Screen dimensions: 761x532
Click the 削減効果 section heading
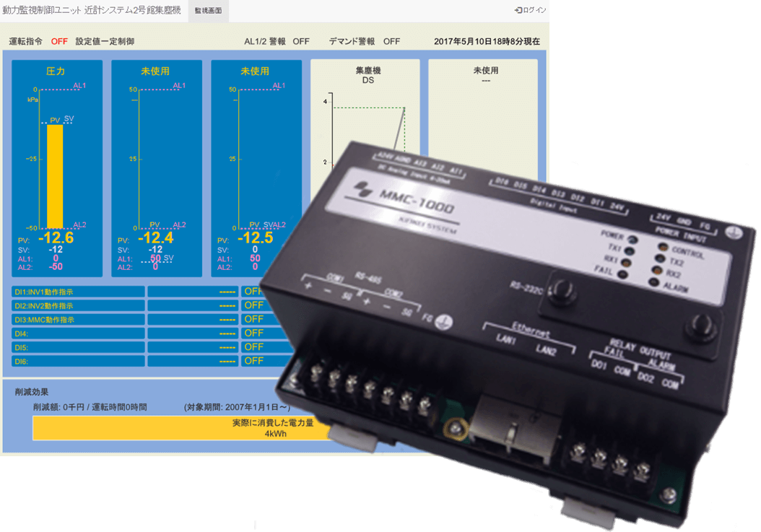(32, 392)
